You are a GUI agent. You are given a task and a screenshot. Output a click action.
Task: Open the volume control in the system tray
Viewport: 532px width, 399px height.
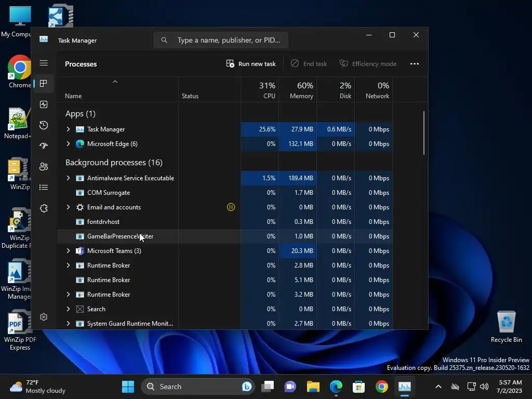[484, 387]
